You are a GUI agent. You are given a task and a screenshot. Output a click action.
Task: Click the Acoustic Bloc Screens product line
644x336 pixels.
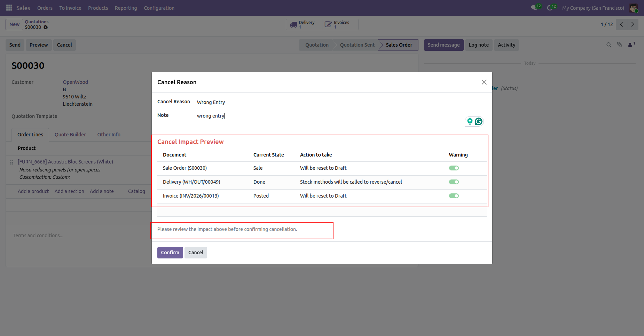pos(65,162)
